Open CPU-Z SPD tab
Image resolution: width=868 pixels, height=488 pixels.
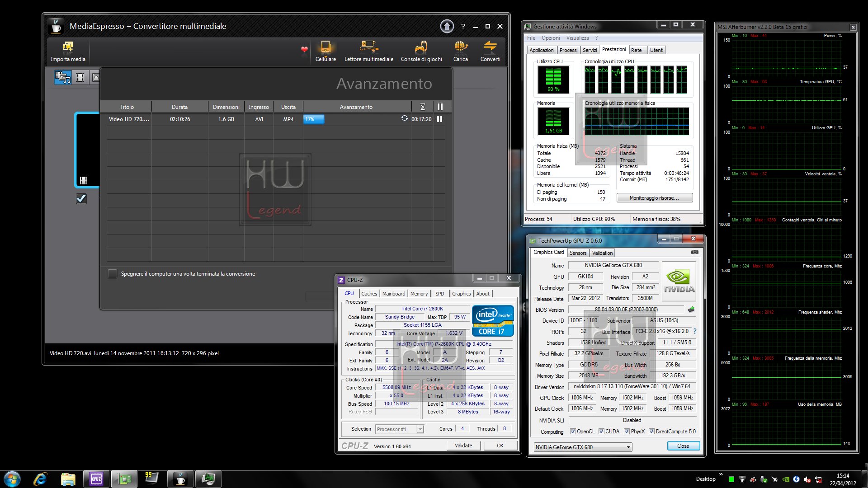click(439, 294)
